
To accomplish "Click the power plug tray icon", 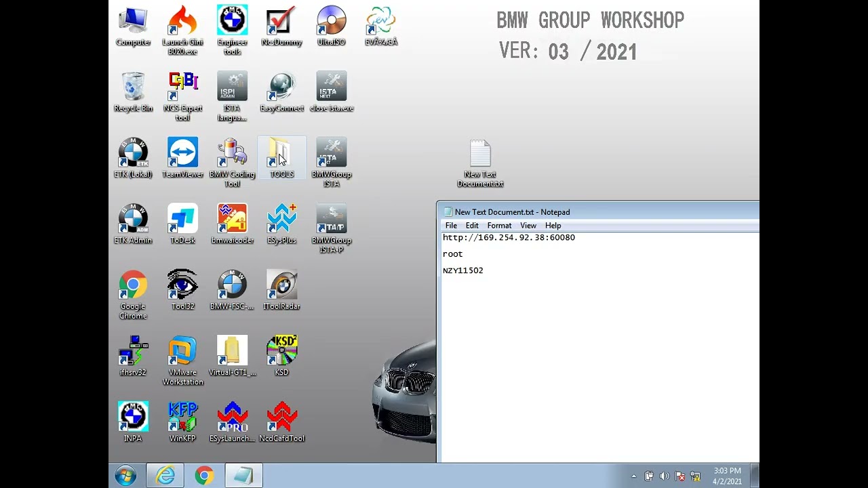I will (x=649, y=476).
